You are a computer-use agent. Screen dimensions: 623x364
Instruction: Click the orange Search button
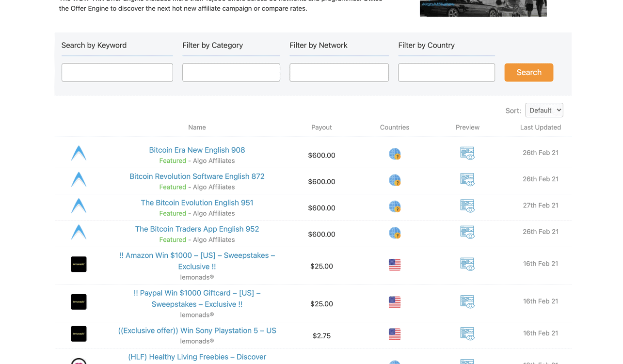[x=529, y=72]
